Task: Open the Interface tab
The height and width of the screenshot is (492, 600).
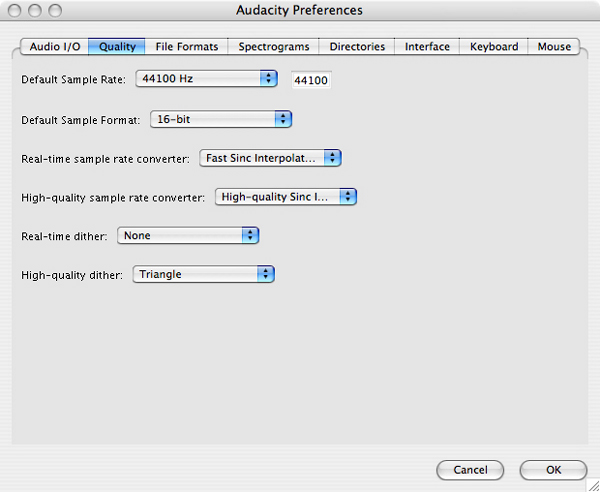Action: (427, 47)
